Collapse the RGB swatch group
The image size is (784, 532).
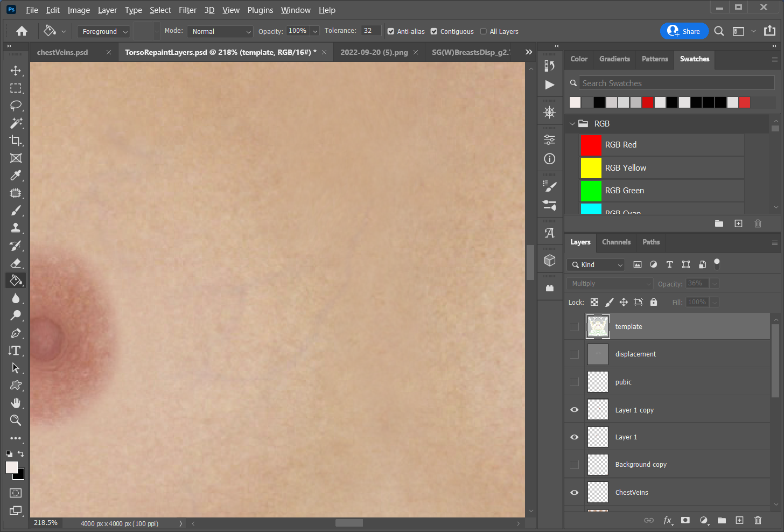572,124
